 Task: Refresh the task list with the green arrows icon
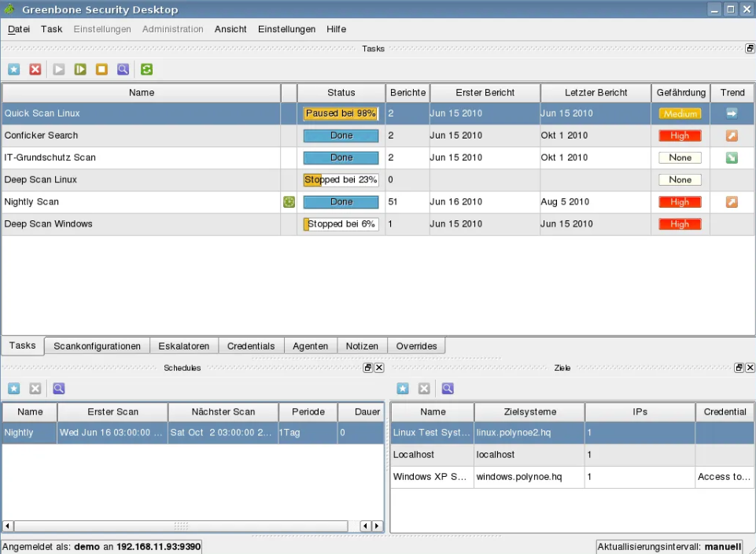click(x=146, y=69)
